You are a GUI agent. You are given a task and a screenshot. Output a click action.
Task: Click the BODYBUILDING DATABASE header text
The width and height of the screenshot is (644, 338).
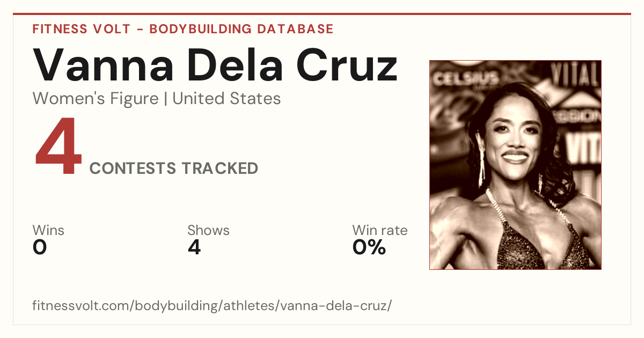[241, 29]
